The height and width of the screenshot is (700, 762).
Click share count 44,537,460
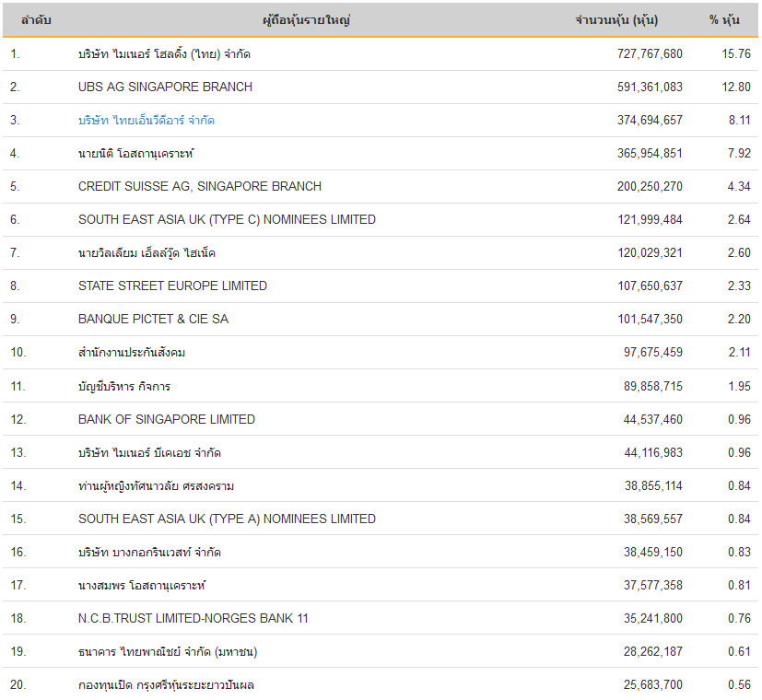click(653, 419)
